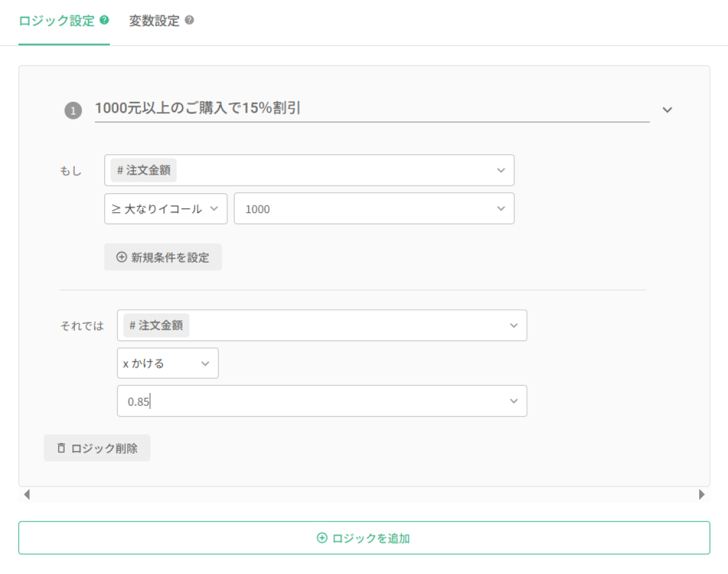
Task: Click the number 1 logic badge
Action: tap(73, 111)
